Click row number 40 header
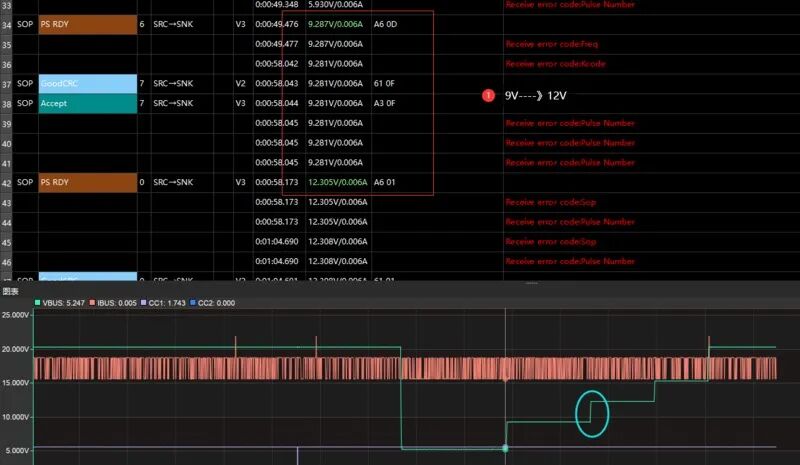Image resolution: width=800 pixels, height=465 pixels. (6, 144)
